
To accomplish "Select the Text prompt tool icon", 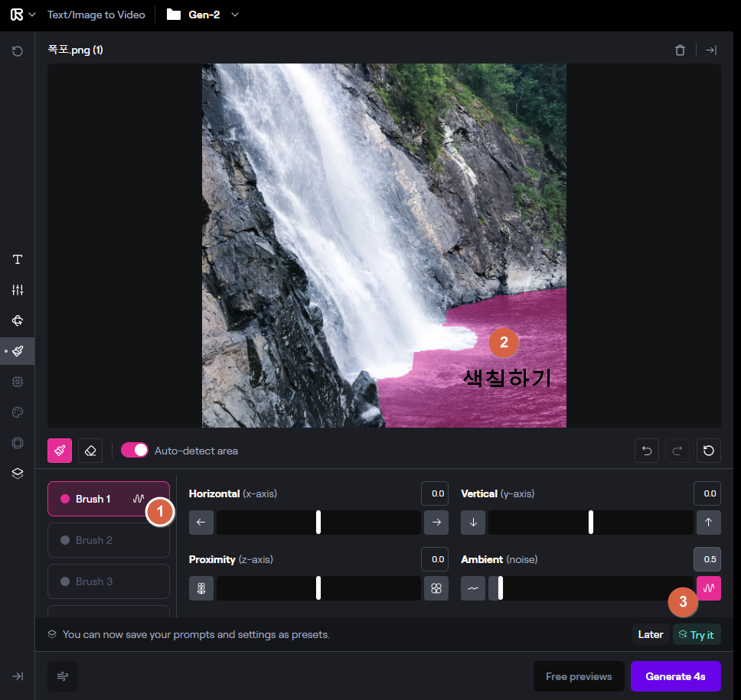I will 18,259.
